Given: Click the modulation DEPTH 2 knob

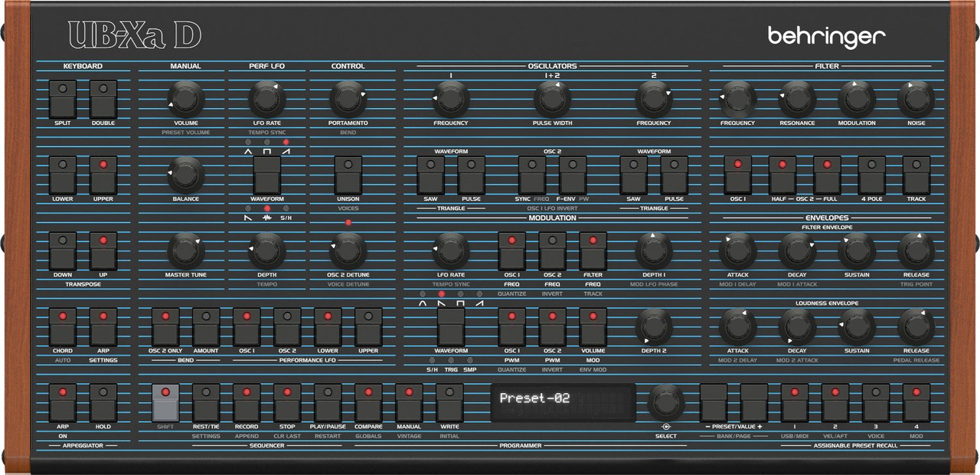Looking at the screenshot, I should click(x=653, y=326).
